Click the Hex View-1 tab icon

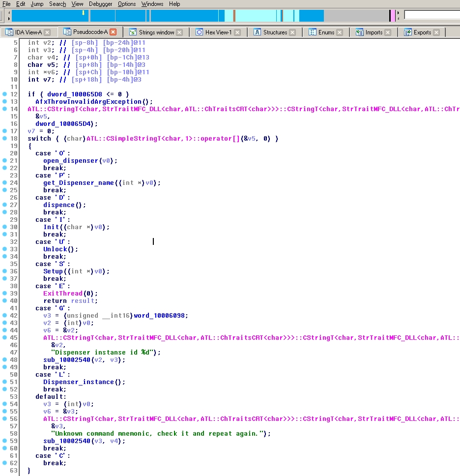[199, 32]
